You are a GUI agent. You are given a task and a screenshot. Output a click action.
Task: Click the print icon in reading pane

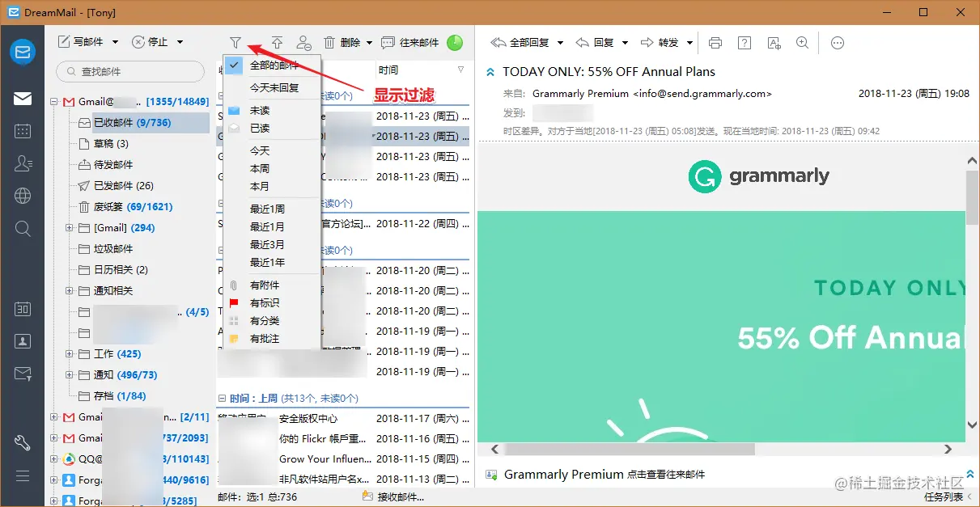click(x=715, y=43)
